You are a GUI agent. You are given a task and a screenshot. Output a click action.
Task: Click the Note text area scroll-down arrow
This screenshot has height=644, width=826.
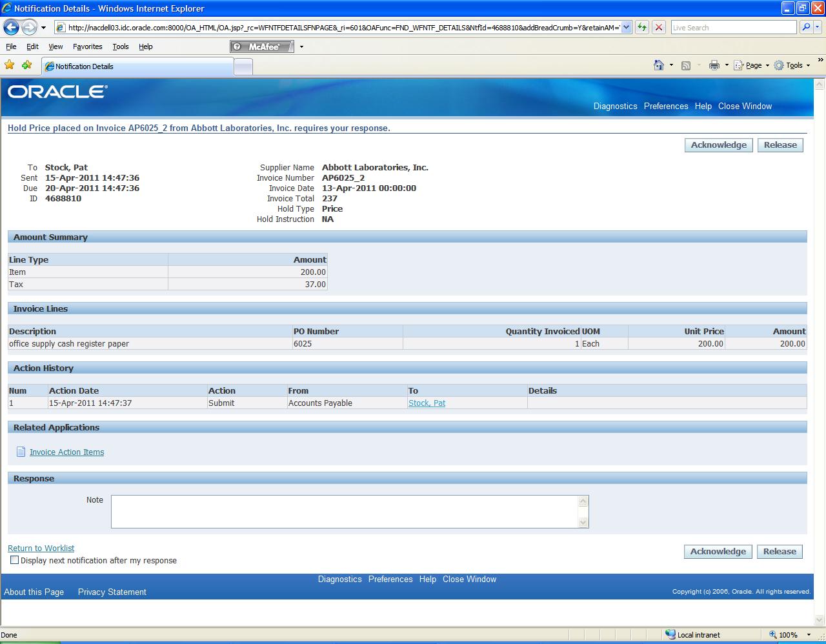583,522
